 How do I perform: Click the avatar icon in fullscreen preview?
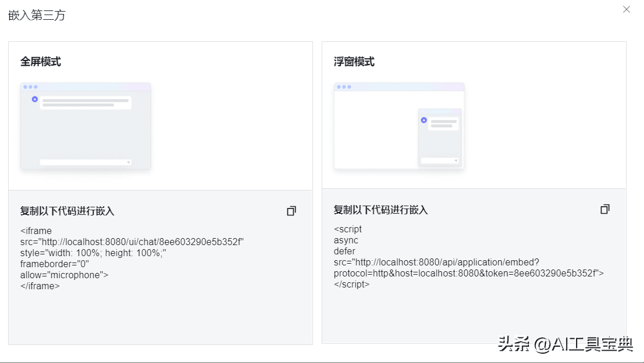pyautogui.click(x=35, y=99)
